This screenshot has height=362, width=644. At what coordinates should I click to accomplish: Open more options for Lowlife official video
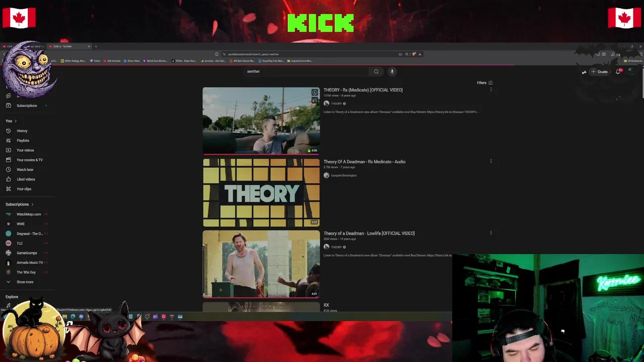[x=491, y=233]
